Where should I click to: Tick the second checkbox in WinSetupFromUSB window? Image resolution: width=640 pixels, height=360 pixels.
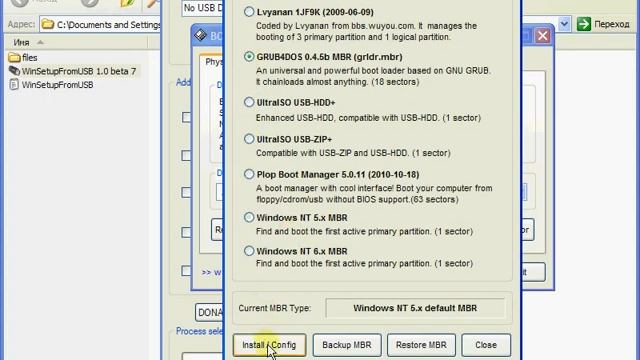click(186, 156)
